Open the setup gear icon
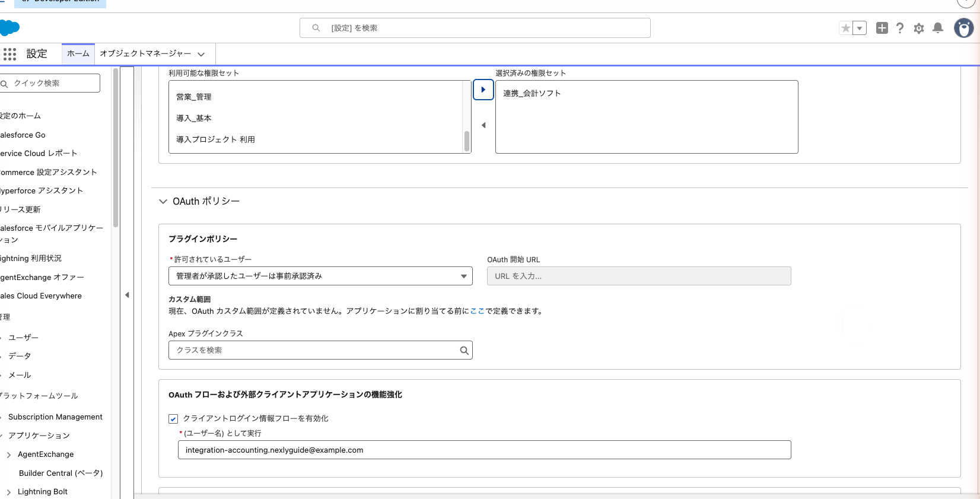 coord(919,28)
